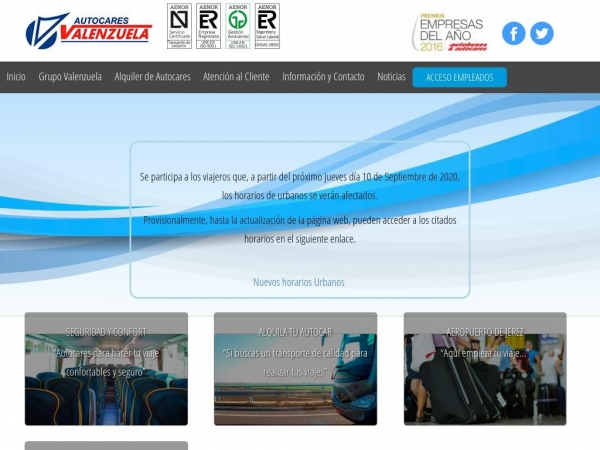
Task: Open the AENOR Empresa Registrada ISO 9001 badge
Action: [209, 26]
